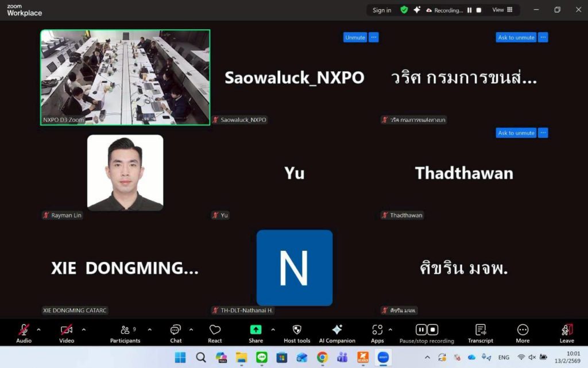This screenshot has width=588, height=368.
Task: Open LINE app from the taskbar
Action: [262, 358]
